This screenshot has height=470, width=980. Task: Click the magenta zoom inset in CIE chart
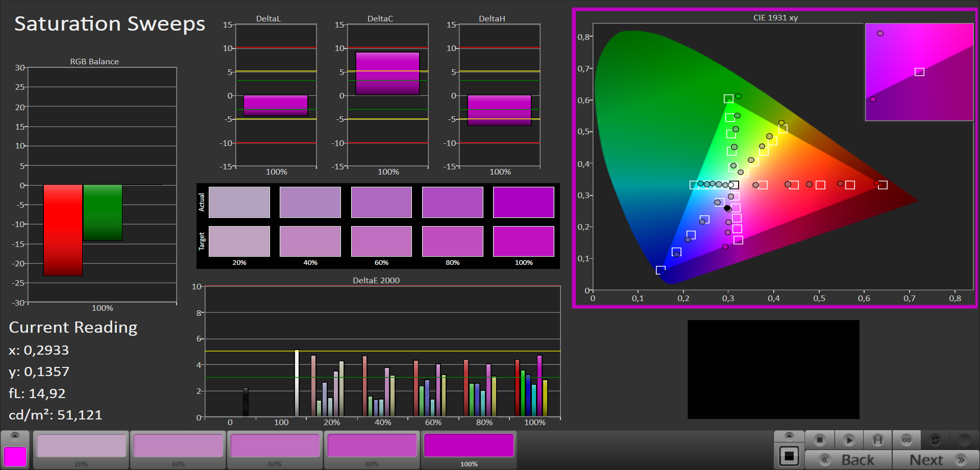919,72
